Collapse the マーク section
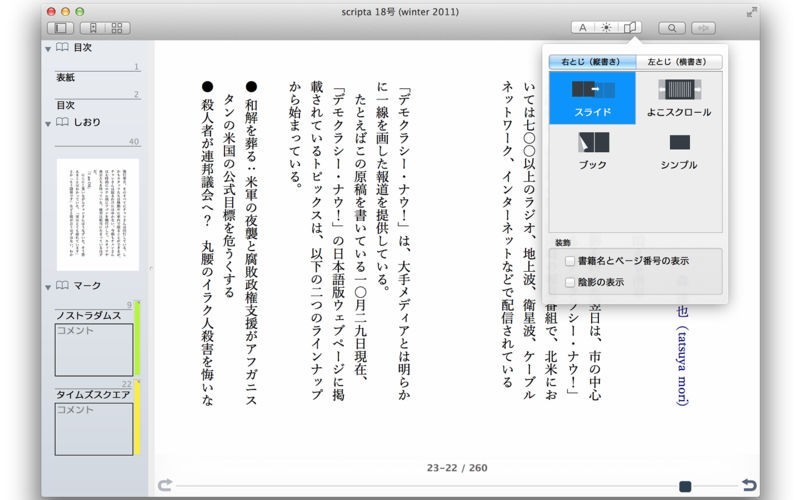This screenshot has height=500, width=800. click(x=48, y=287)
